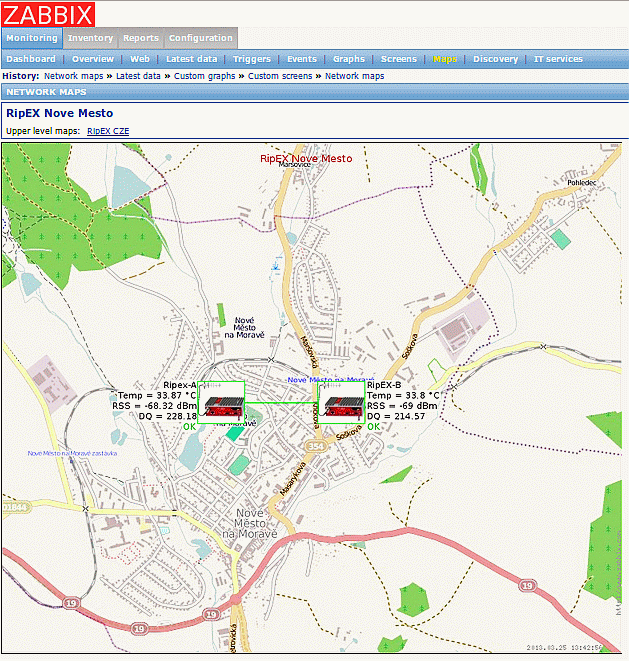
Task: Click DQ = 228.18 value
Action: (x=168, y=416)
